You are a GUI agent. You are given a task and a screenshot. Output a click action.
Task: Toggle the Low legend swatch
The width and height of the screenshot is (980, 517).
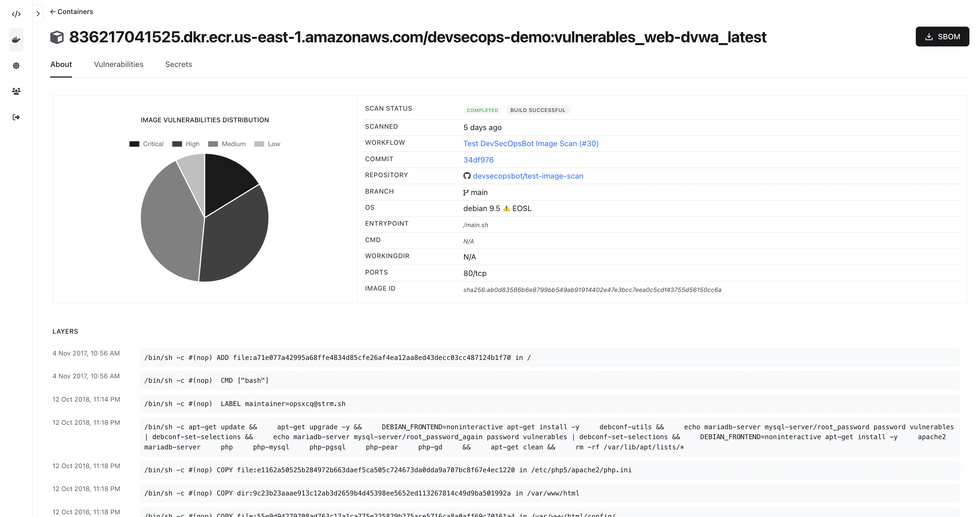(x=259, y=144)
